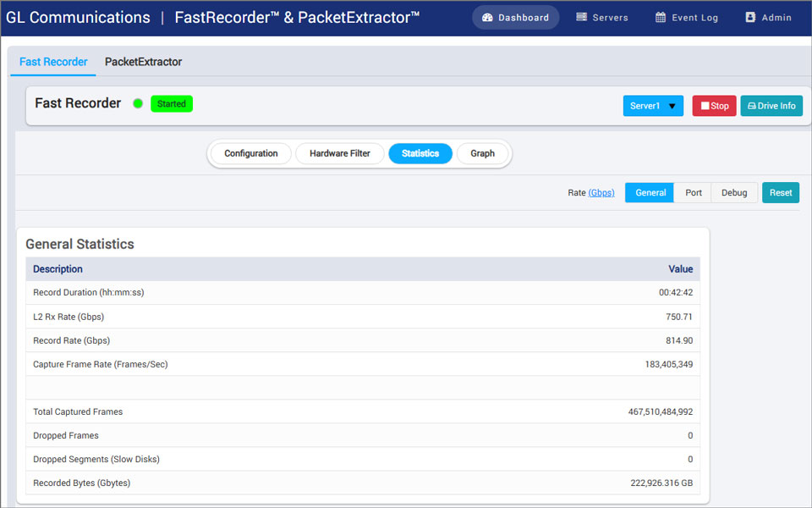Open the Admin menu
812x508 pixels.
pos(769,18)
